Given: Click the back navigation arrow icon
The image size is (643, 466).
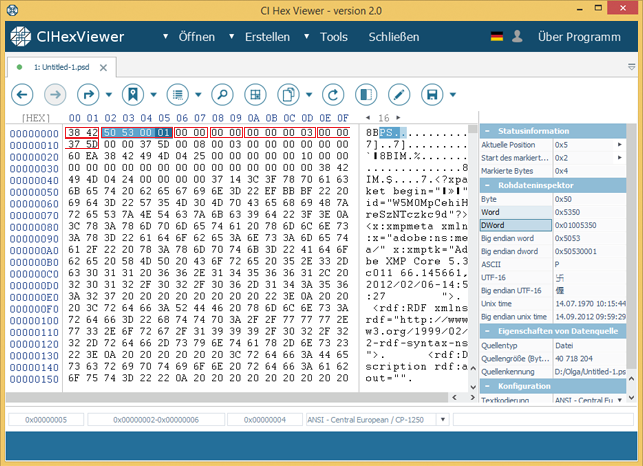Looking at the screenshot, I should [22, 95].
